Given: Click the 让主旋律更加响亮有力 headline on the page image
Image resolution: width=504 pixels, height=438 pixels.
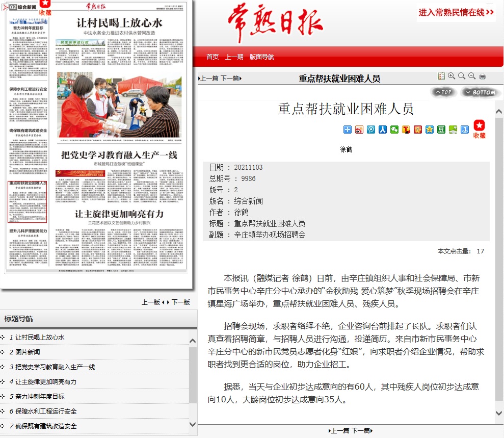Looking at the screenshot, I should (119, 214).
